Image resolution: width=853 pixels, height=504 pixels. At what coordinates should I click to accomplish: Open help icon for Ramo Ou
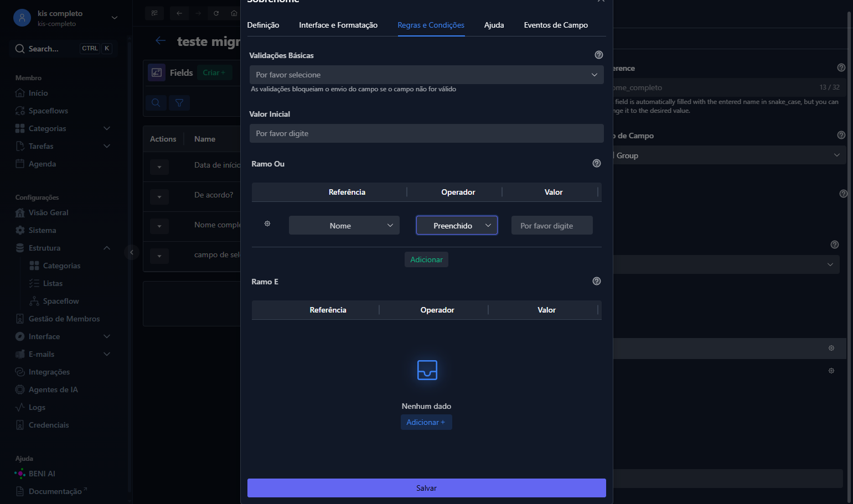coord(597,163)
